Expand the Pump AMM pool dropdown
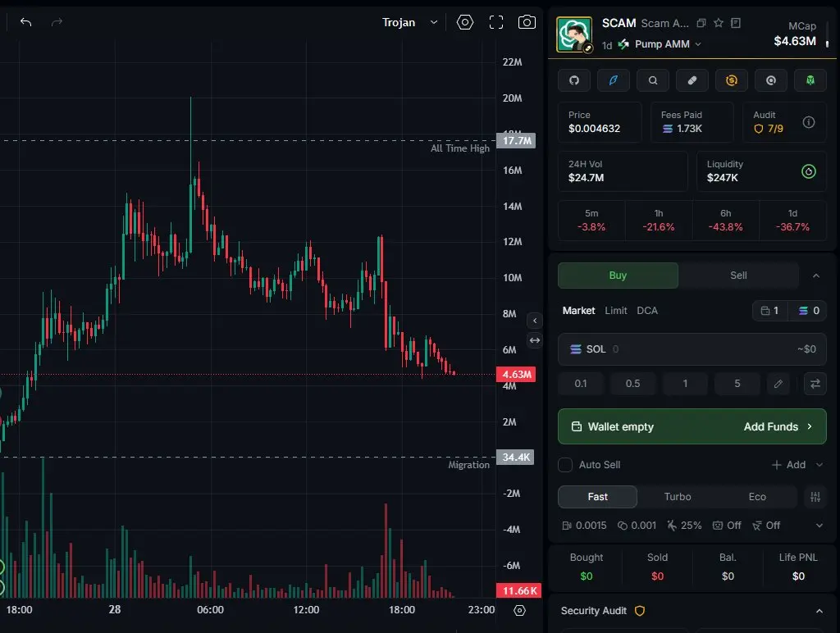This screenshot has height=633, width=840. pyautogui.click(x=668, y=44)
